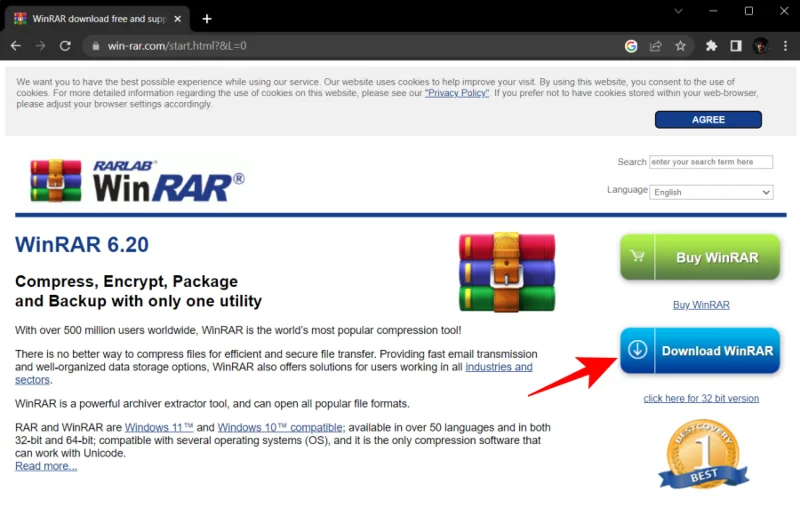The height and width of the screenshot is (515, 800).
Task: Open the browser side panel
Action: point(736,46)
